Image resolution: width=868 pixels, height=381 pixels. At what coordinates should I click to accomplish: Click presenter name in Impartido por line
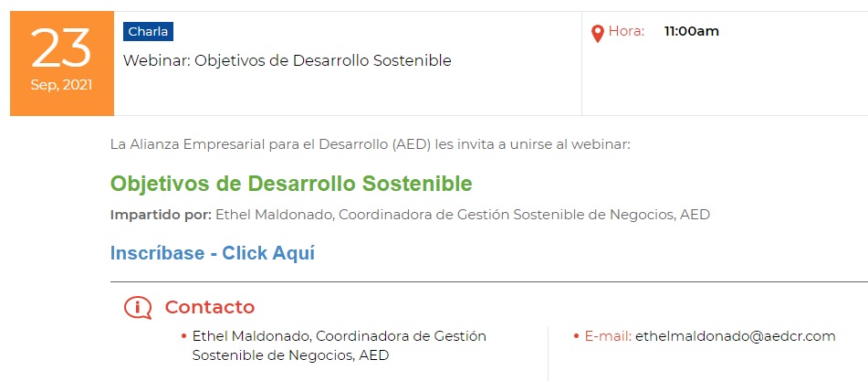click(275, 215)
